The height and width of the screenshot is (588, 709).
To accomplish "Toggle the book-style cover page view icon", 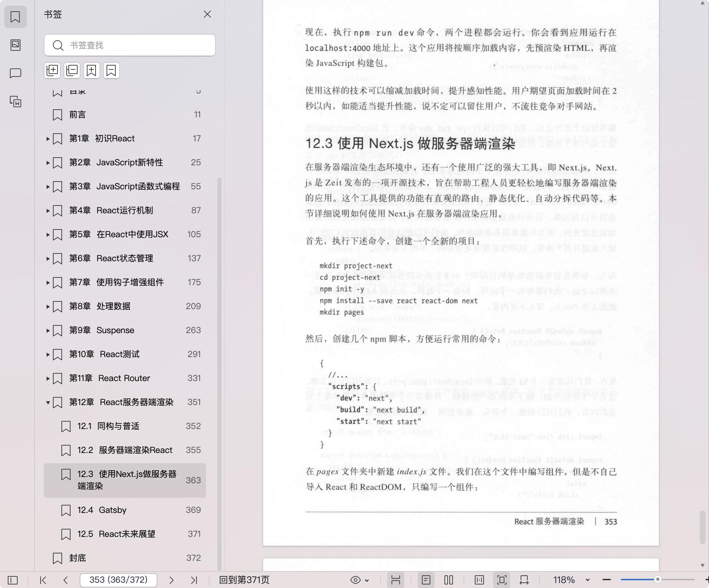I will pyautogui.click(x=479, y=580).
